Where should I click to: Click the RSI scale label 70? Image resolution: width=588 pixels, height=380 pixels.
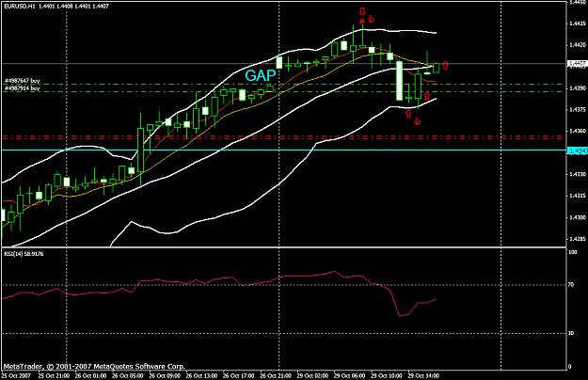571,285
